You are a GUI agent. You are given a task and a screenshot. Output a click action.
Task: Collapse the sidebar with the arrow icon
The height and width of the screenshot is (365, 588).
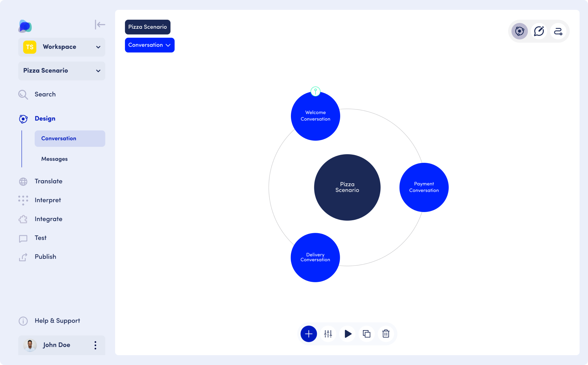pyautogui.click(x=100, y=25)
